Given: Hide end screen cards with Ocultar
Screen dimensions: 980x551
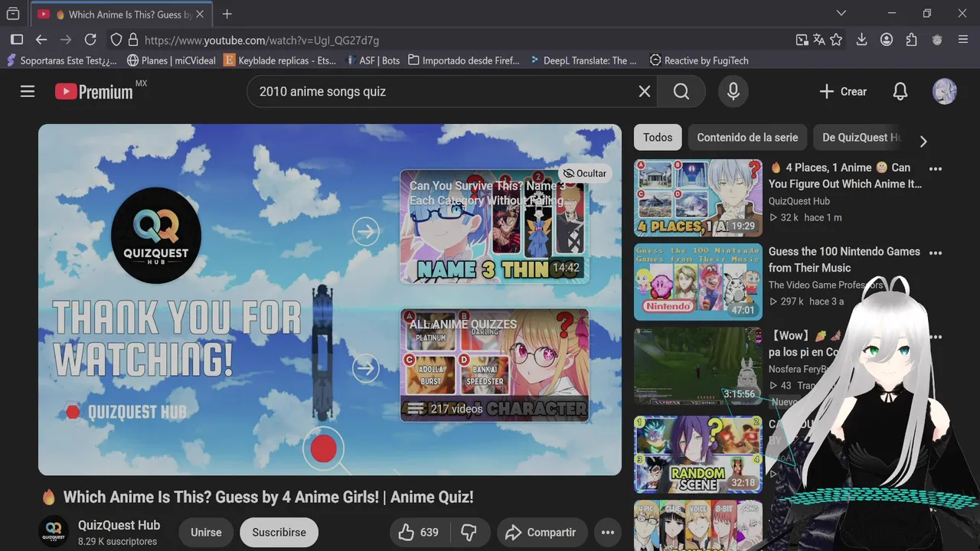Looking at the screenshot, I should click(585, 173).
